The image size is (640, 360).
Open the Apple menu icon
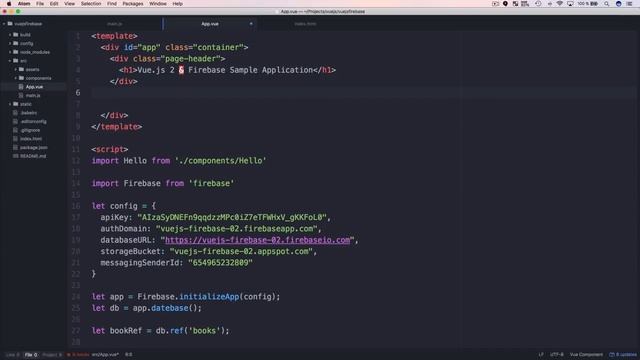point(9,4)
